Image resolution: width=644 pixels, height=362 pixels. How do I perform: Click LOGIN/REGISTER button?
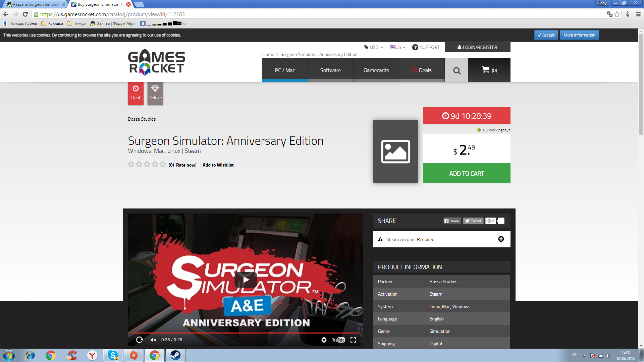point(478,47)
